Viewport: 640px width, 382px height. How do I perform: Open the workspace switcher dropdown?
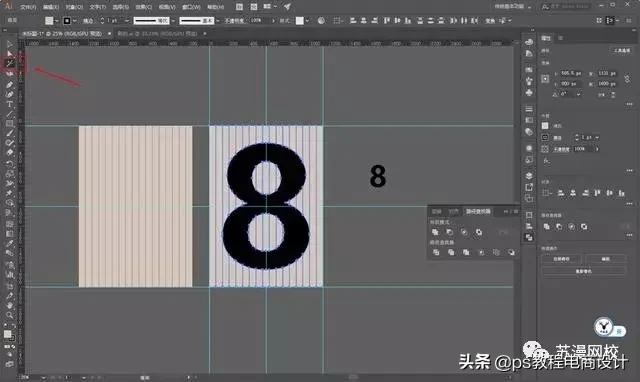(513, 7)
